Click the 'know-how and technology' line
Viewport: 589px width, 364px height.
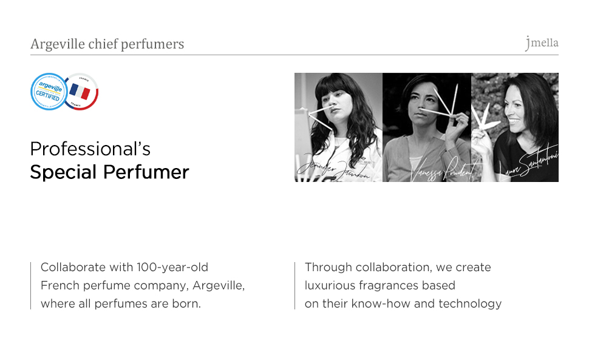click(403, 303)
